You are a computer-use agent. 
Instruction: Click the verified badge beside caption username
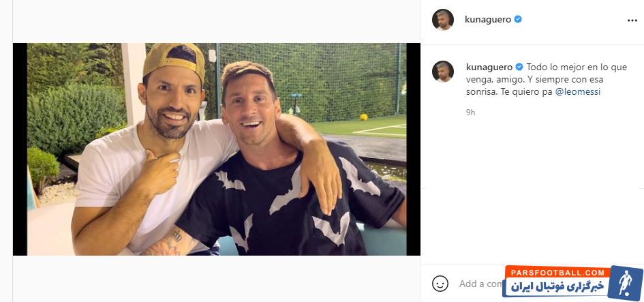click(x=519, y=67)
